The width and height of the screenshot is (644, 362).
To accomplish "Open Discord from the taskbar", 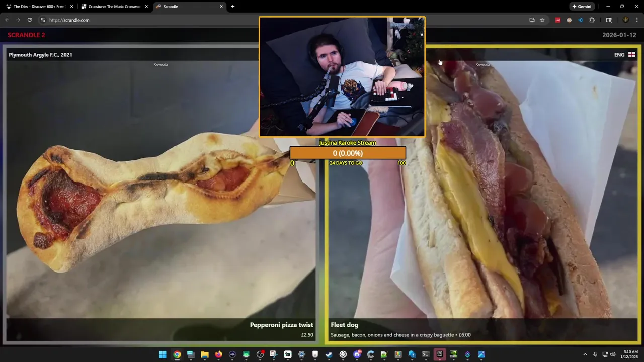I will point(357,354).
